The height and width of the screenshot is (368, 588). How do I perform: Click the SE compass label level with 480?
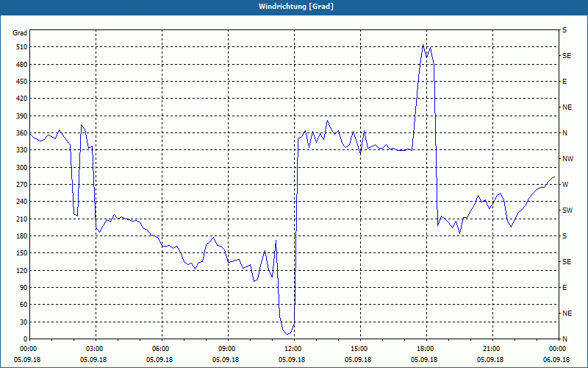click(567, 56)
